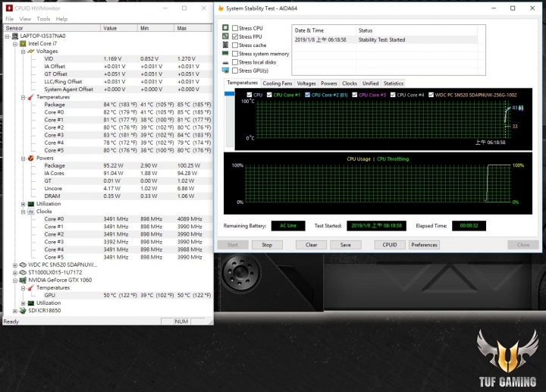Collapse the Powers branch

coord(23,158)
